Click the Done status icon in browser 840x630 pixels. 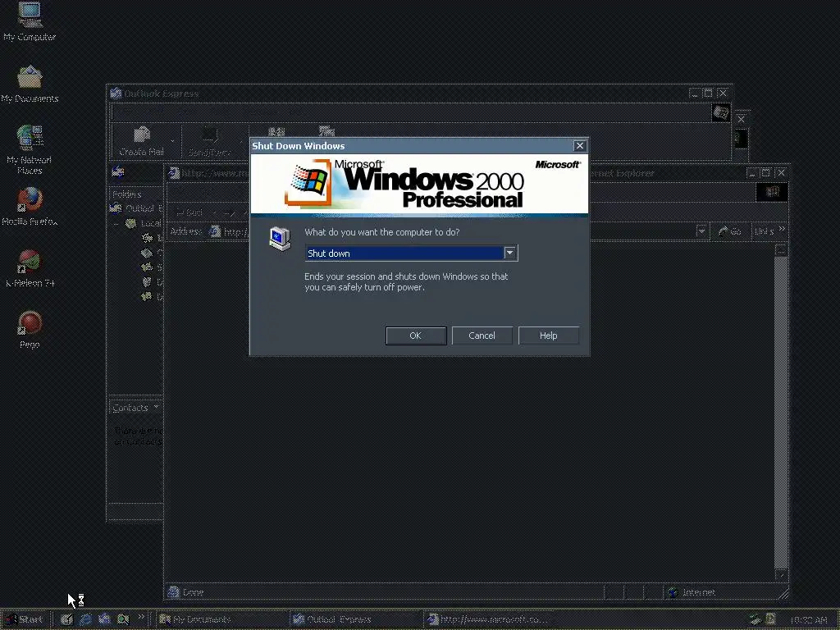pos(173,592)
